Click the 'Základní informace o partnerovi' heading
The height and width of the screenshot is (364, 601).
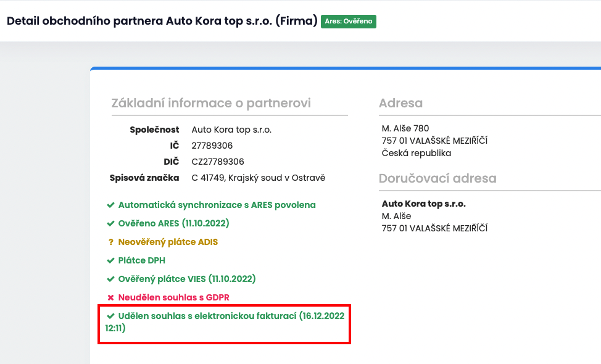coord(211,103)
